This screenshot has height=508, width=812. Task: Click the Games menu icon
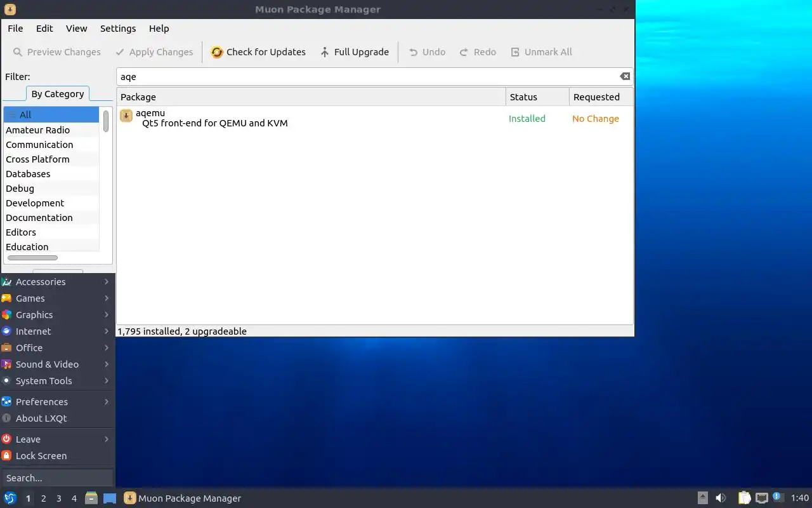(6, 298)
